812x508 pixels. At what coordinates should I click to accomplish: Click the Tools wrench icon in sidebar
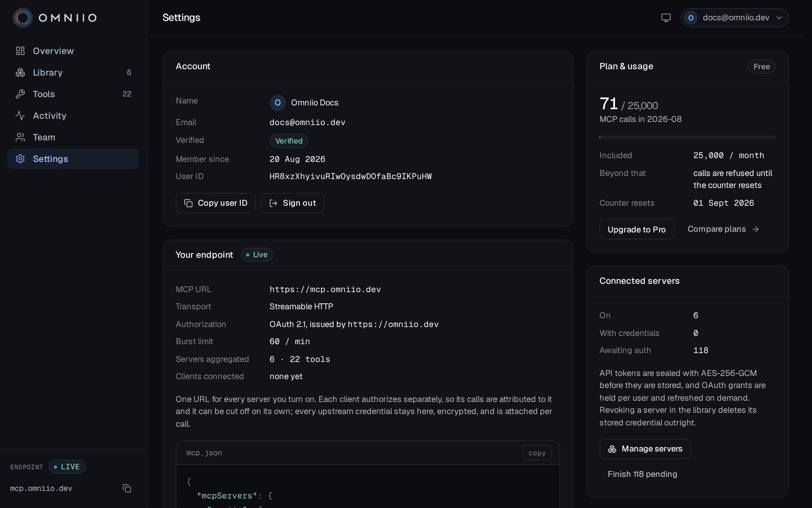(x=20, y=94)
